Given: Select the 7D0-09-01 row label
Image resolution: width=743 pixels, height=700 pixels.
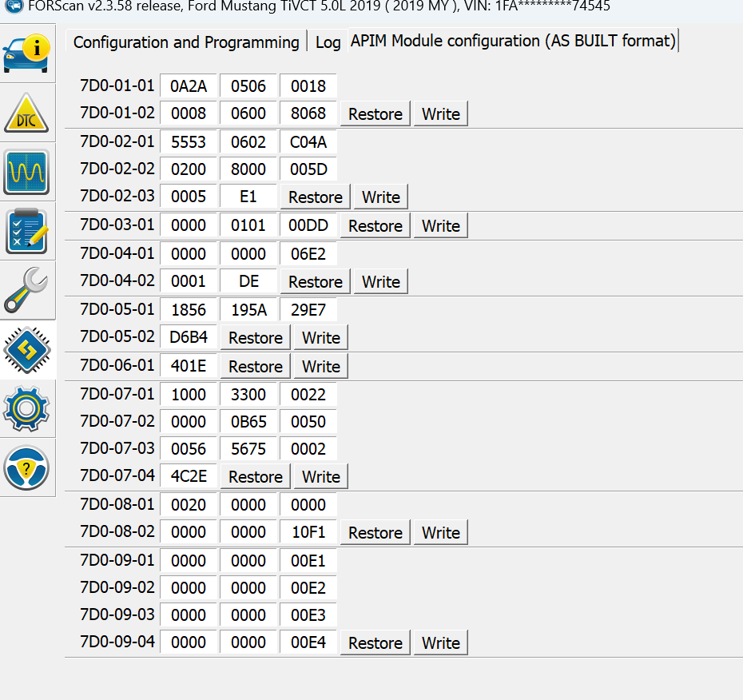Looking at the screenshot, I should [117, 560].
